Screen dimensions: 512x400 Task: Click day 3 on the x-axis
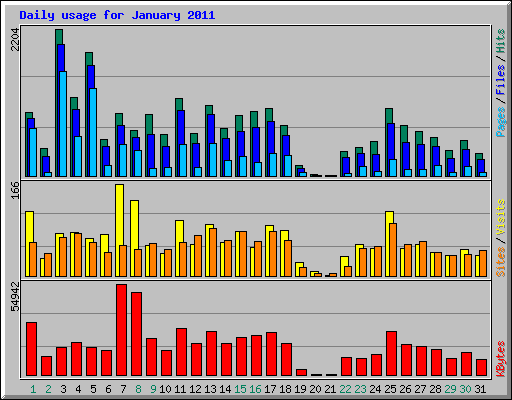point(63,389)
